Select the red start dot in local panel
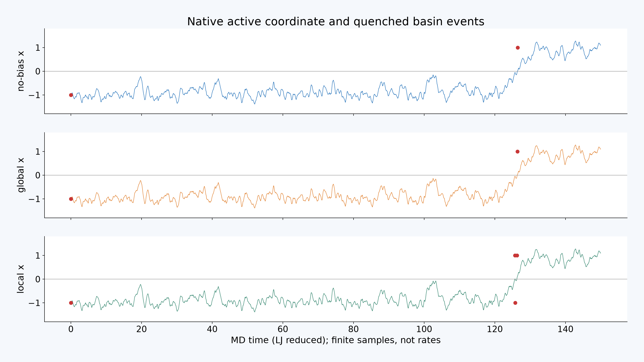 (71, 303)
